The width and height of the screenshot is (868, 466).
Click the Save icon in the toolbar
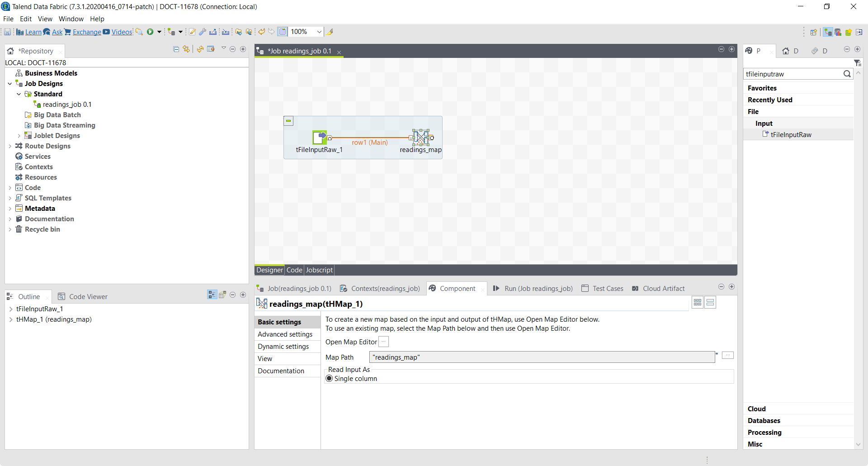8,32
